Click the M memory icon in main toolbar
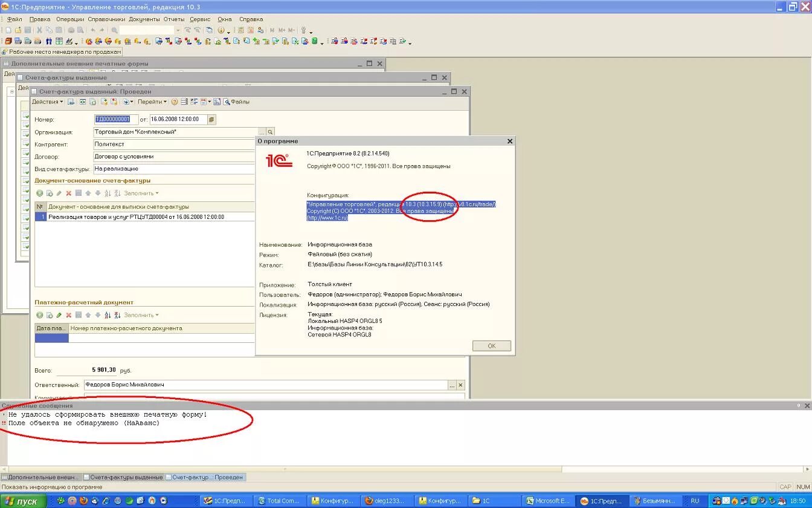Viewport: 812px width, 508px height. click(272, 30)
